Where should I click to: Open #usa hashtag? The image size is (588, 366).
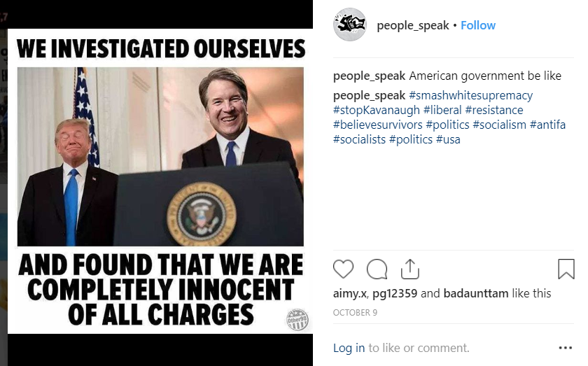tap(448, 139)
